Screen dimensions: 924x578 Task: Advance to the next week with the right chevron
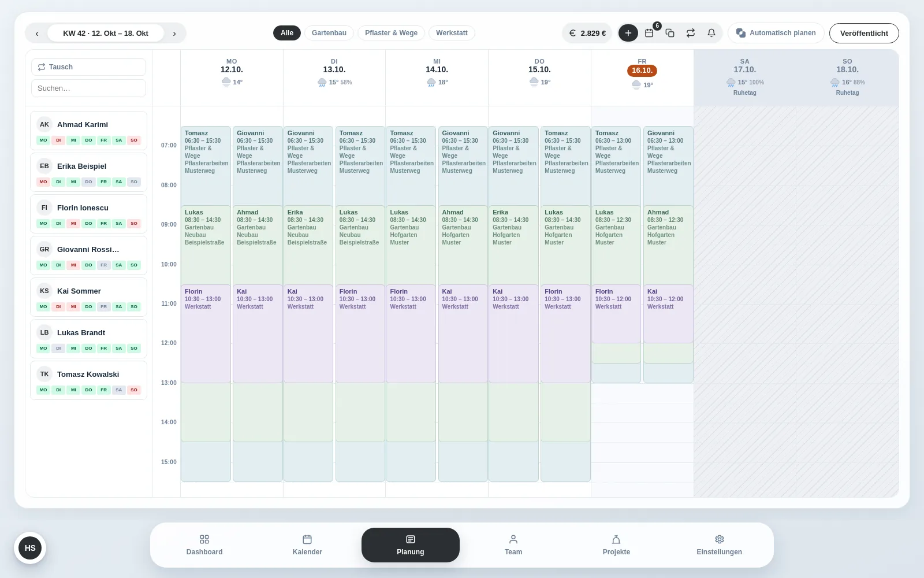click(x=174, y=33)
